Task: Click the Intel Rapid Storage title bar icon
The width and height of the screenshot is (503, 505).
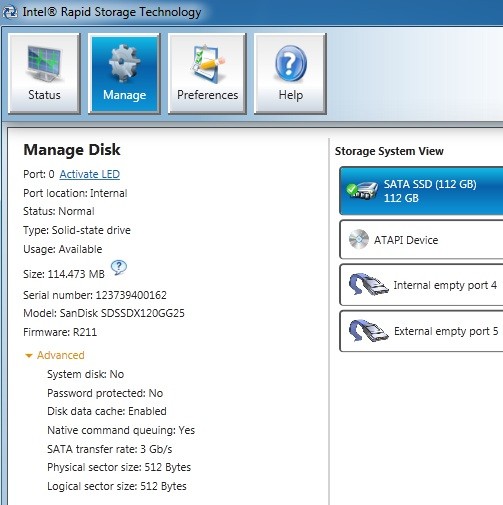Action: point(10,12)
